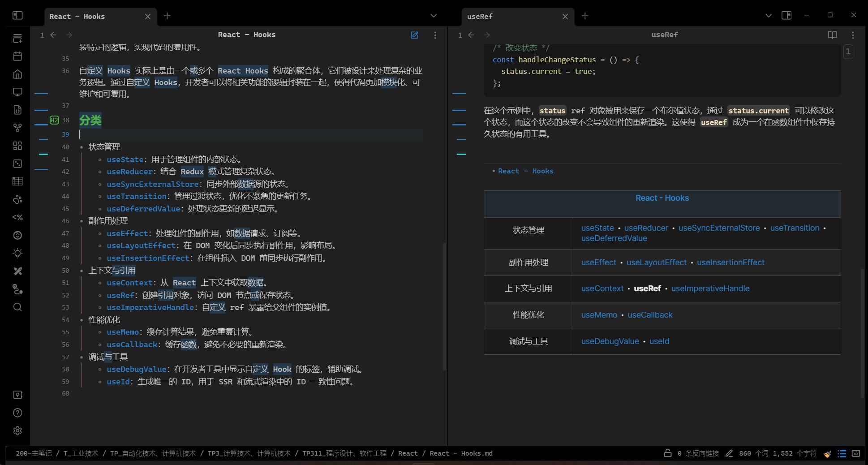Open graph view ribbon icon
The image size is (868, 465).
[x=17, y=128]
